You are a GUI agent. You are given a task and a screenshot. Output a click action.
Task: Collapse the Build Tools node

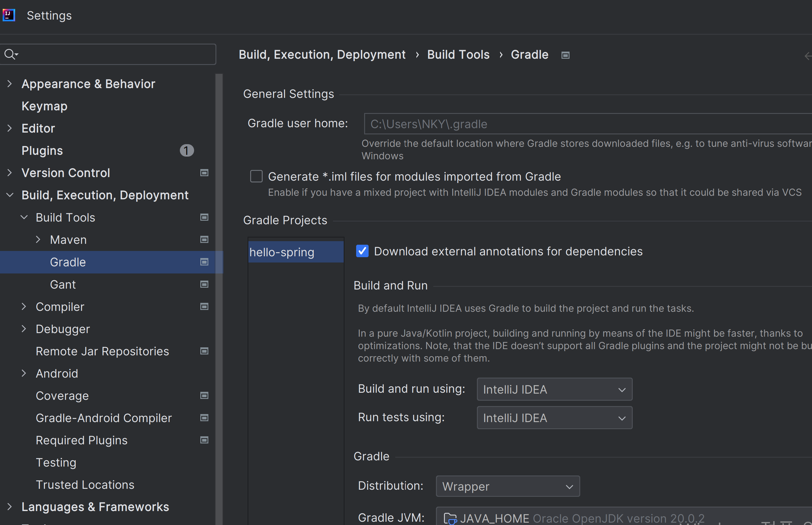[x=24, y=217]
